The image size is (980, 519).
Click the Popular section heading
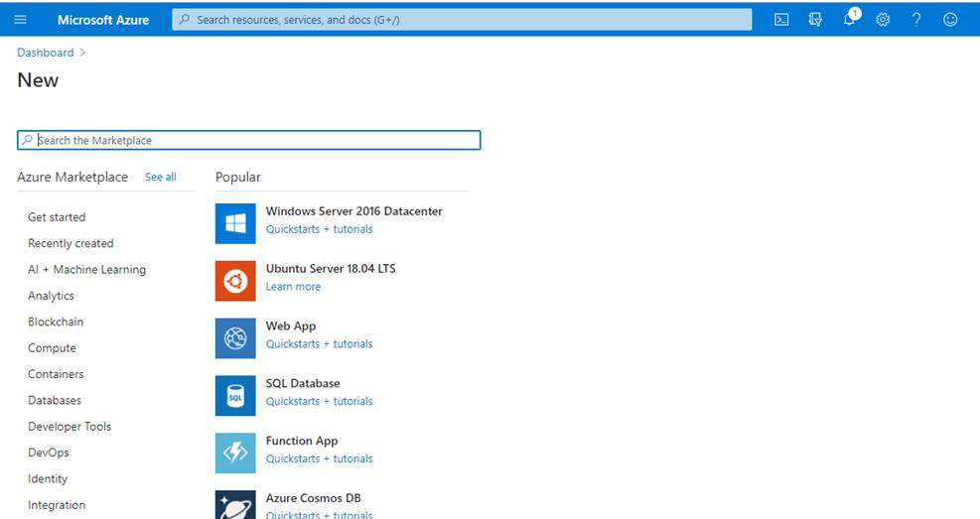(237, 178)
